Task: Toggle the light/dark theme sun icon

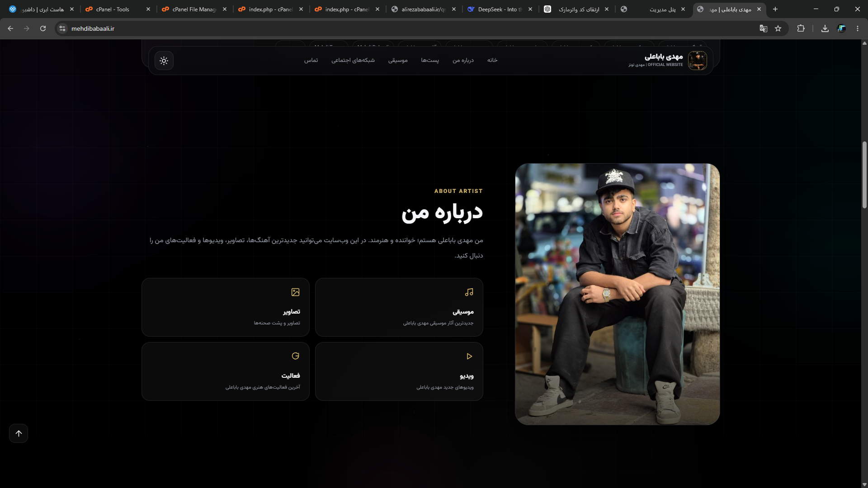Action: pos(164,61)
